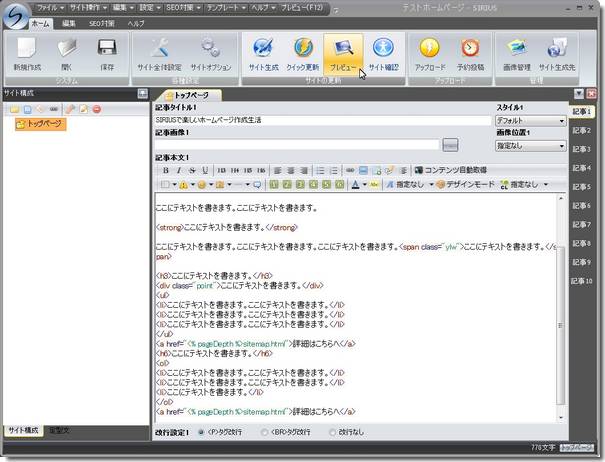Open warning icon dropdown arrow

point(193,185)
